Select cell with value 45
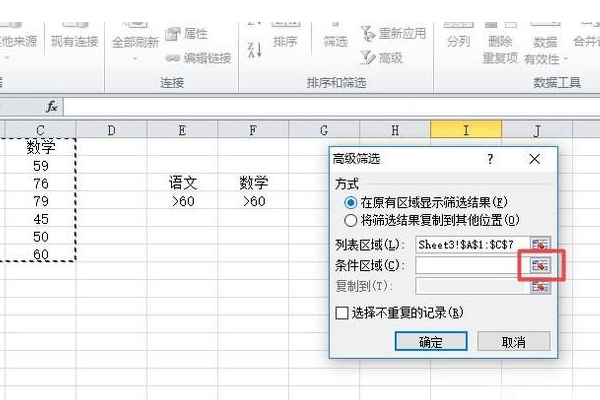The height and width of the screenshot is (400, 600). (41, 219)
